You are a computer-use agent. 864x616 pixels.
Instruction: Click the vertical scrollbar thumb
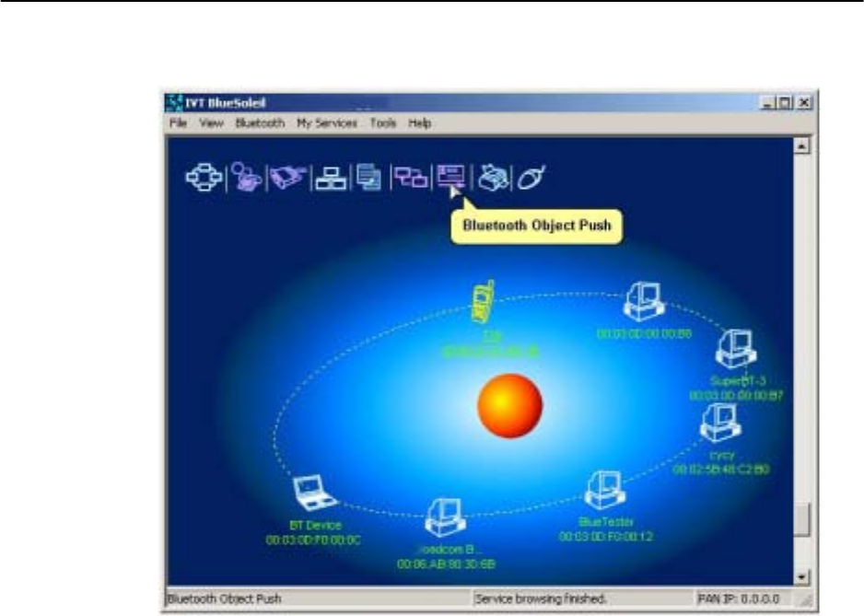click(801, 519)
